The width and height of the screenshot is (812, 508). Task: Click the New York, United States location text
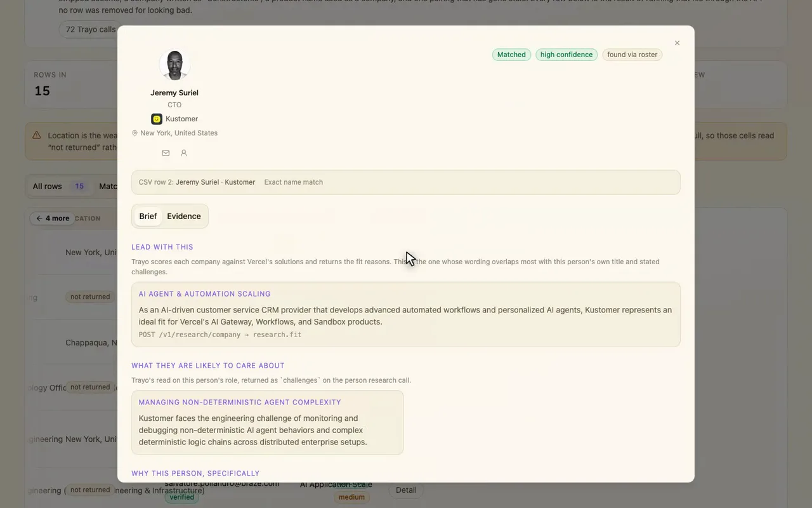coord(179,133)
